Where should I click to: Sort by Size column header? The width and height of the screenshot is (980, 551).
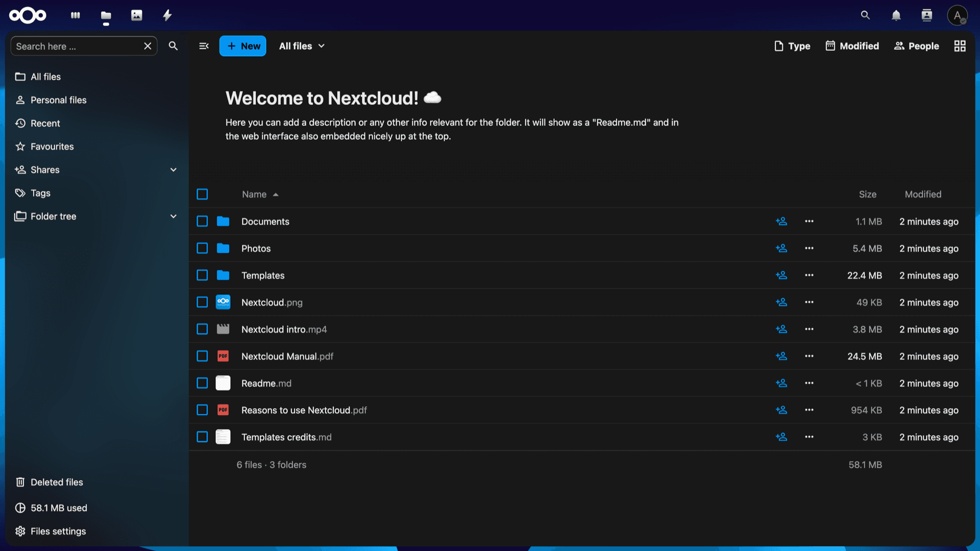click(x=867, y=194)
